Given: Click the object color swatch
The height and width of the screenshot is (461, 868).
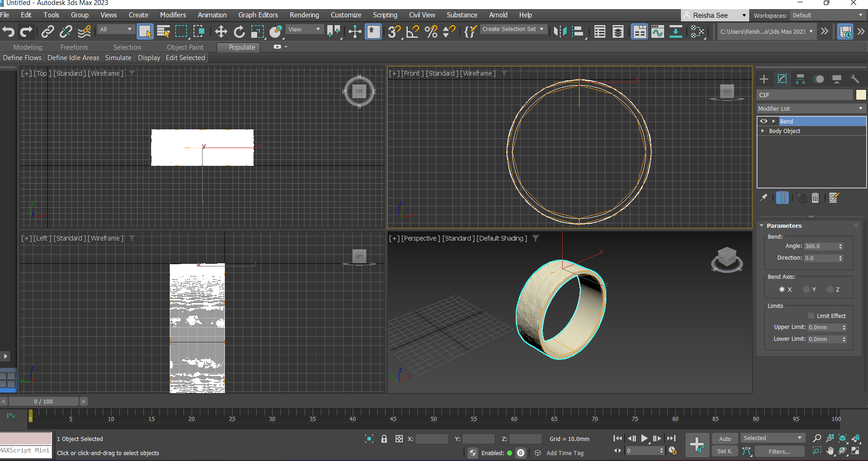Looking at the screenshot, I should [861, 95].
